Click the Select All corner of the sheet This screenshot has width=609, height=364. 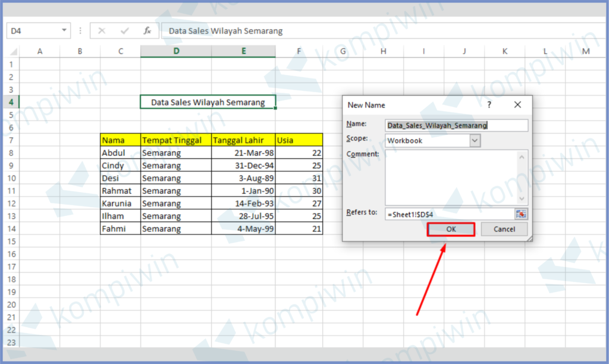point(12,52)
